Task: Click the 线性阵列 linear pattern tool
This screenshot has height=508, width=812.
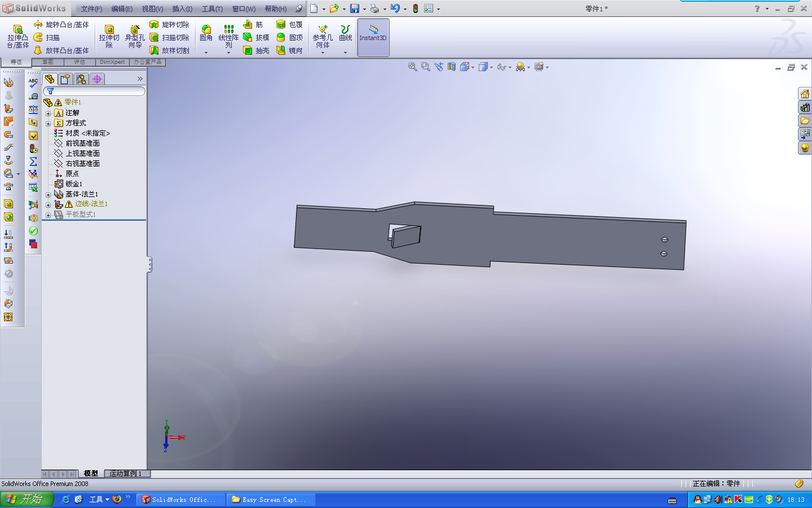Action: pyautogui.click(x=228, y=36)
